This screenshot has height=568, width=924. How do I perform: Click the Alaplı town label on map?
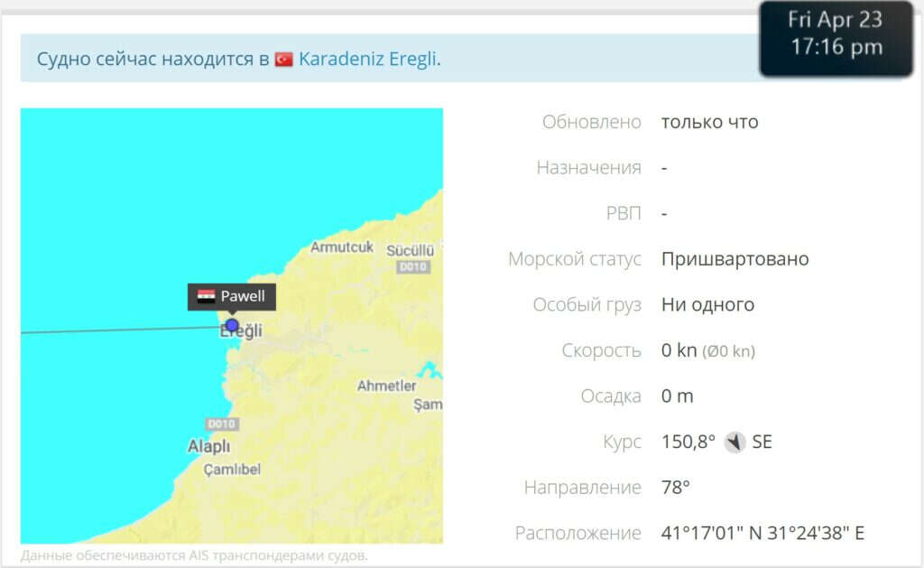pos(208,447)
